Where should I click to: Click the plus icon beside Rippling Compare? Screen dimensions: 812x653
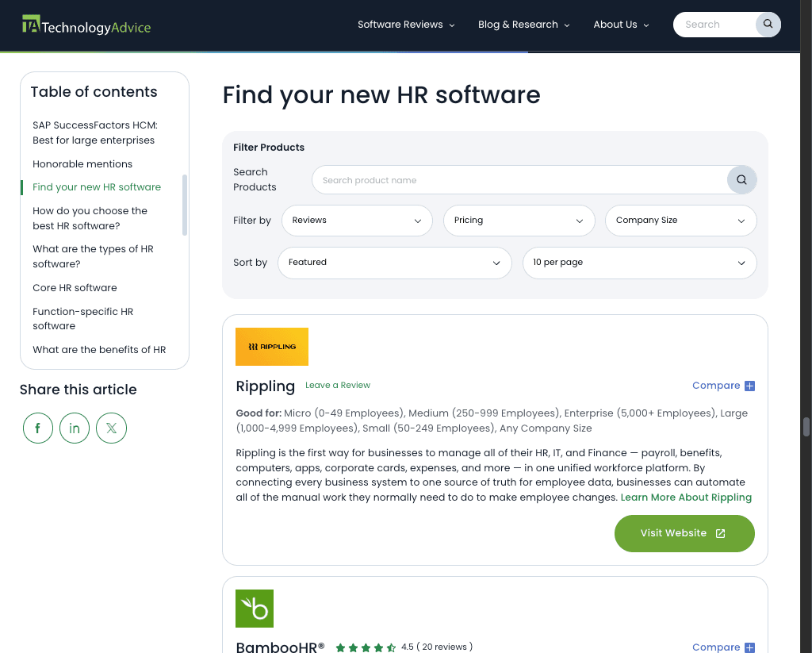(749, 386)
